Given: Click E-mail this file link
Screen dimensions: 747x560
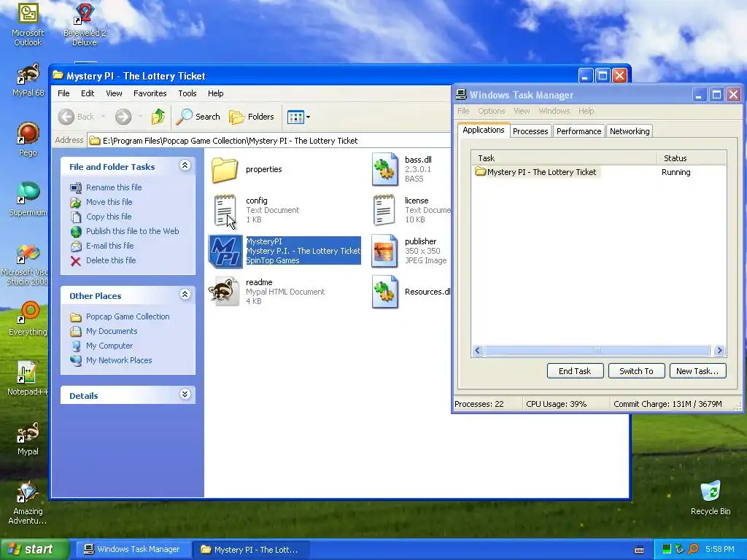Looking at the screenshot, I should click(x=109, y=246).
